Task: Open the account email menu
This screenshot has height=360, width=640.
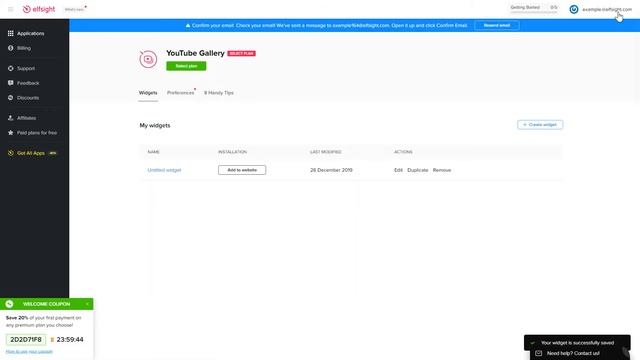Action: (607, 9)
